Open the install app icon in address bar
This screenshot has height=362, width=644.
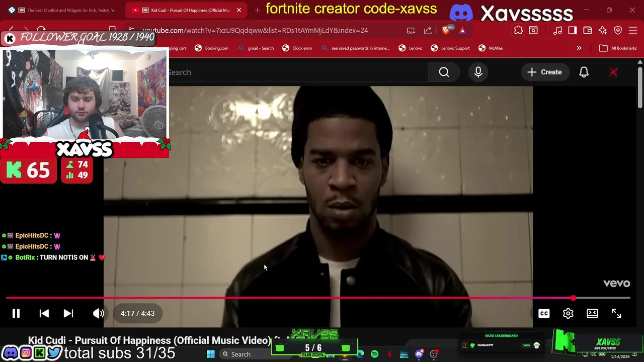coord(411,31)
